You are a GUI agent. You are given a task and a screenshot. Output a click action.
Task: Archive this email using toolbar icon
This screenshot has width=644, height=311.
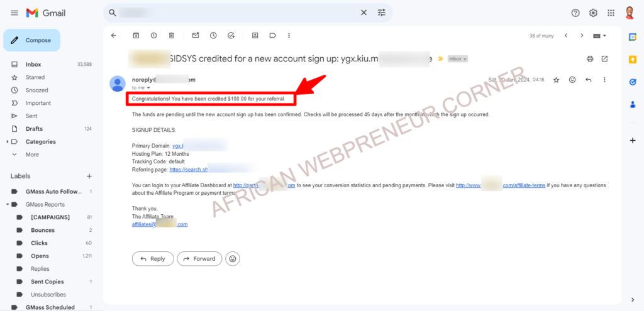(x=136, y=36)
